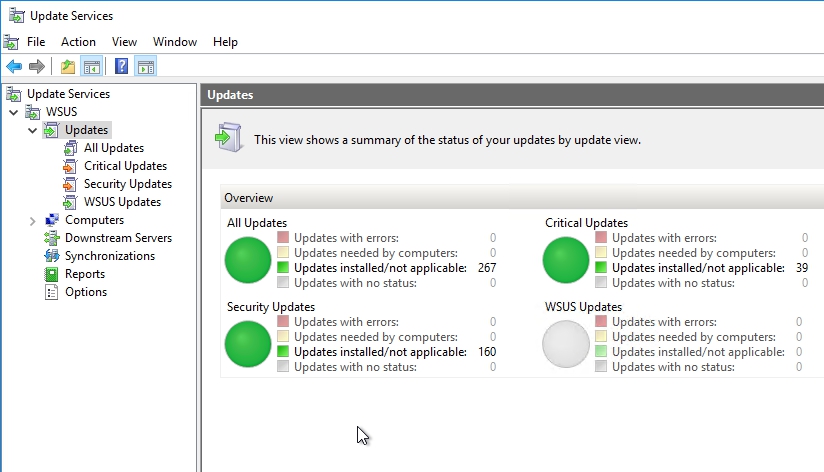Toggle the Show/Hide Action Pane button
824x472 pixels.
pyautogui.click(x=146, y=67)
